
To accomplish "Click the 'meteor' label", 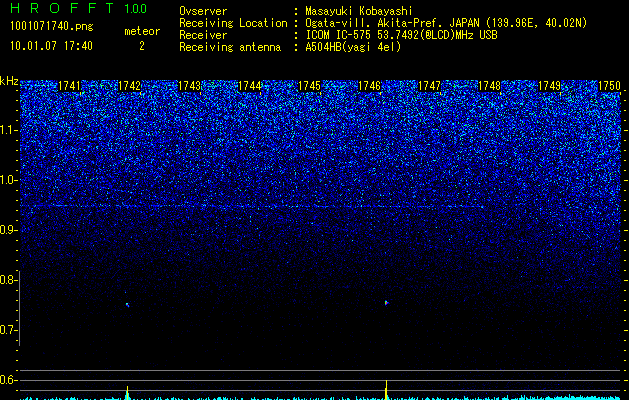I will [142, 31].
